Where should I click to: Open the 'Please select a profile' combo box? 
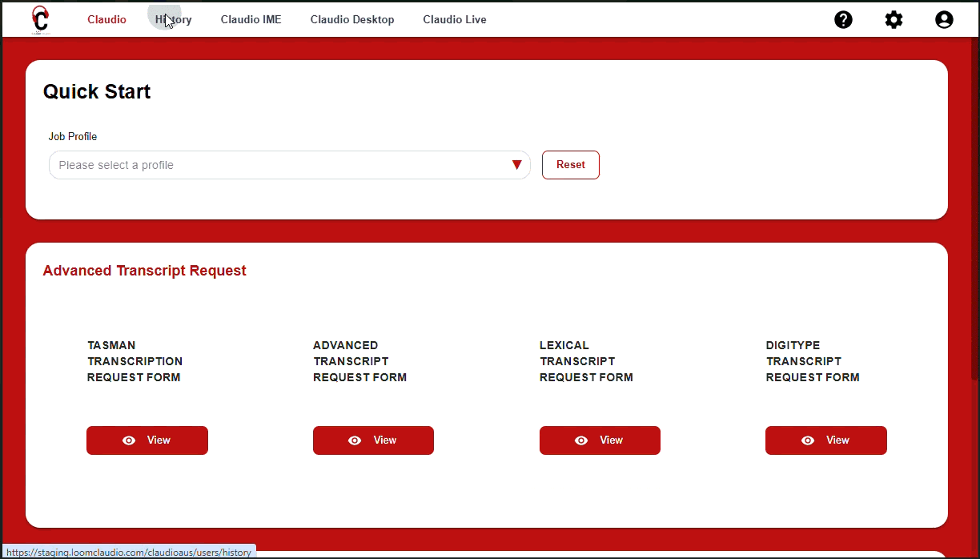click(x=280, y=165)
